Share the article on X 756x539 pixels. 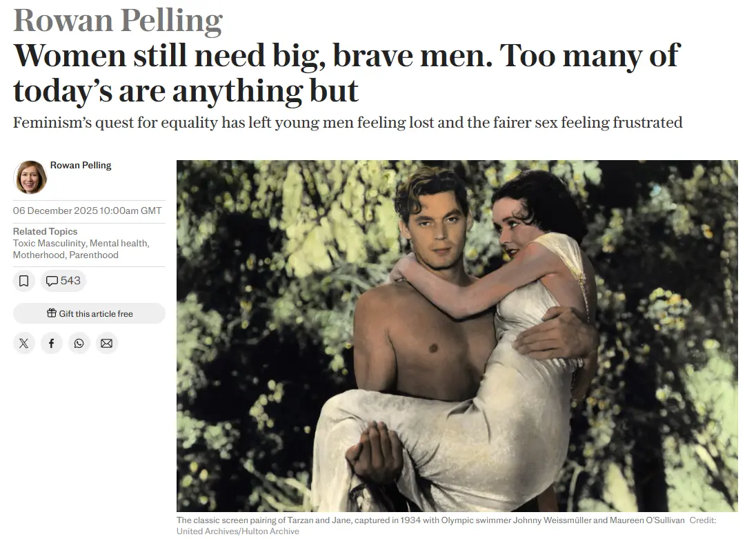(23, 344)
